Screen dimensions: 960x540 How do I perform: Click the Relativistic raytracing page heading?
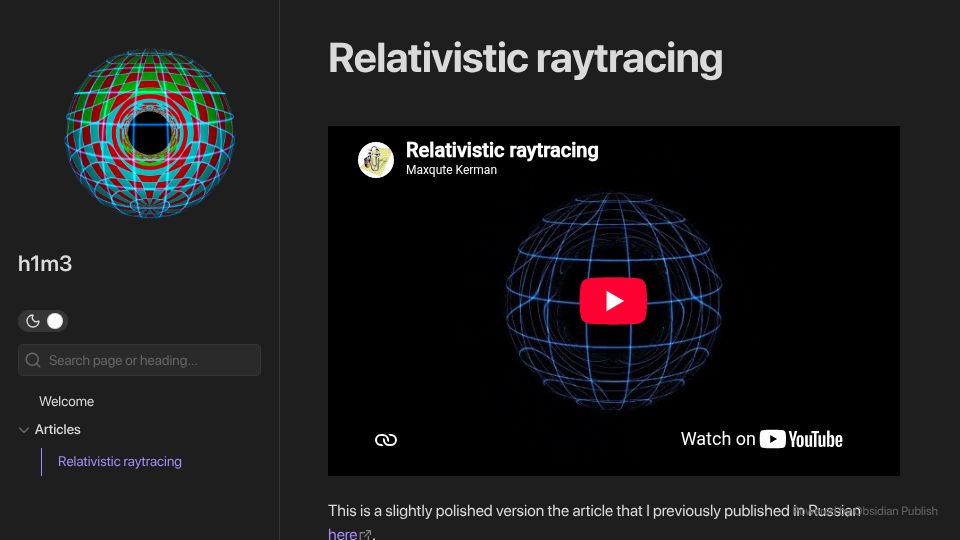pos(525,59)
